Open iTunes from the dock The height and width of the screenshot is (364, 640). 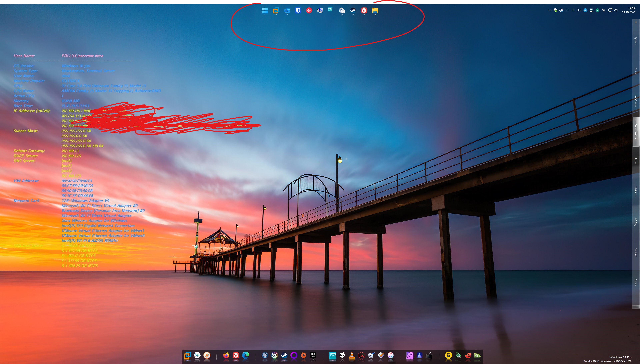click(390, 355)
